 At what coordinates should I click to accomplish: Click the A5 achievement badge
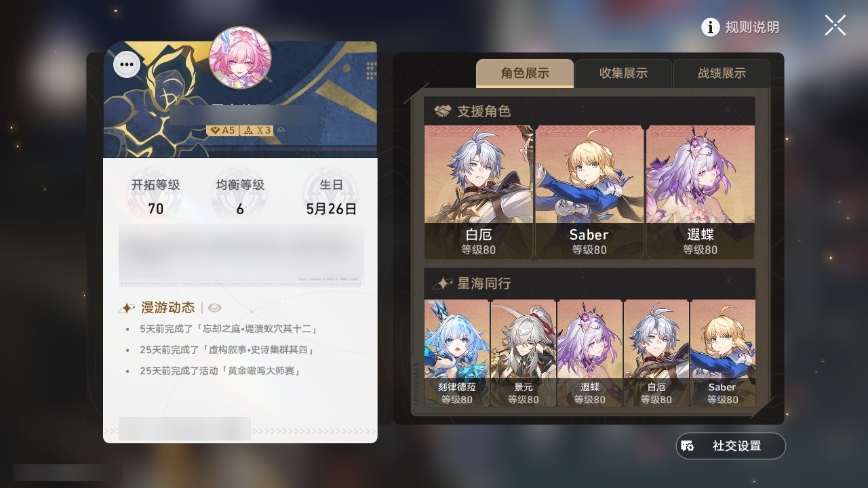[222, 130]
